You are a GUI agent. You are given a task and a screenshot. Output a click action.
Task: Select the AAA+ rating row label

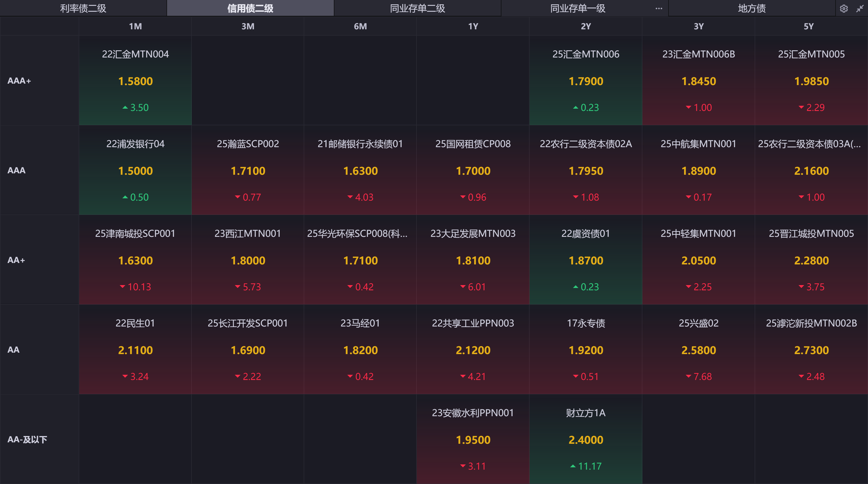click(x=19, y=81)
